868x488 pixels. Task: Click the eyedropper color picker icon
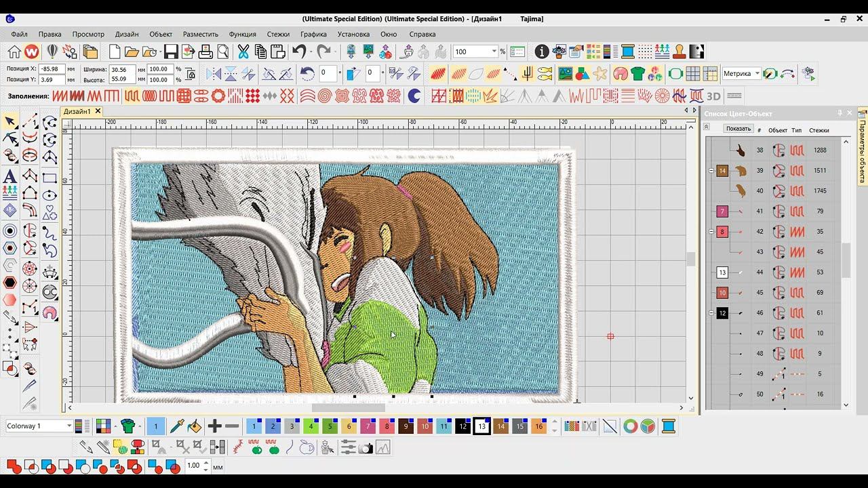pyautogui.click(x=176, y=426)
